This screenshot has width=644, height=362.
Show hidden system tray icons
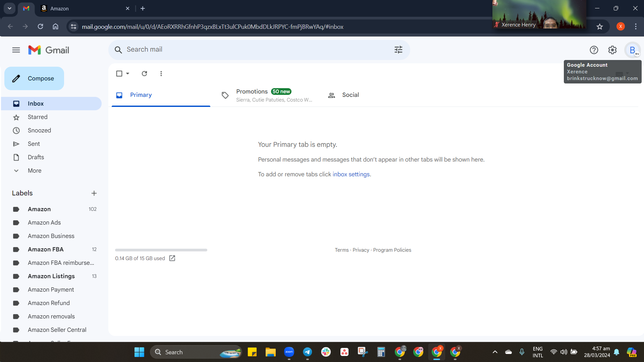495,352
